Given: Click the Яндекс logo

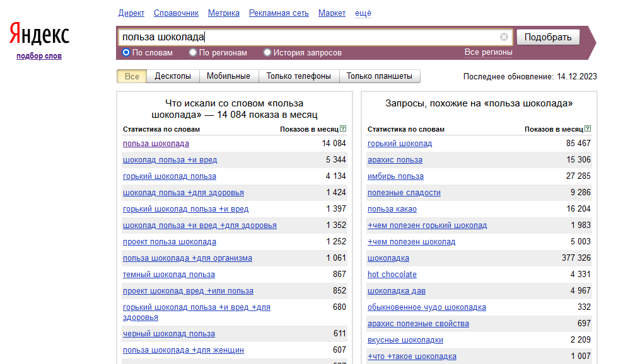Looking at the screenshot, I should 39,33.
